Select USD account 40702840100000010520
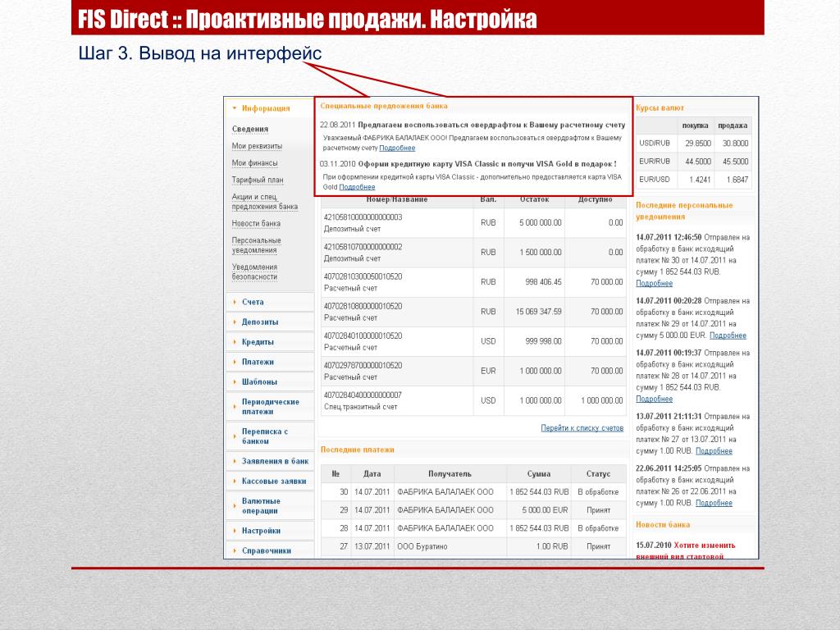The image size is (840, 630). [x=363, y=336]
